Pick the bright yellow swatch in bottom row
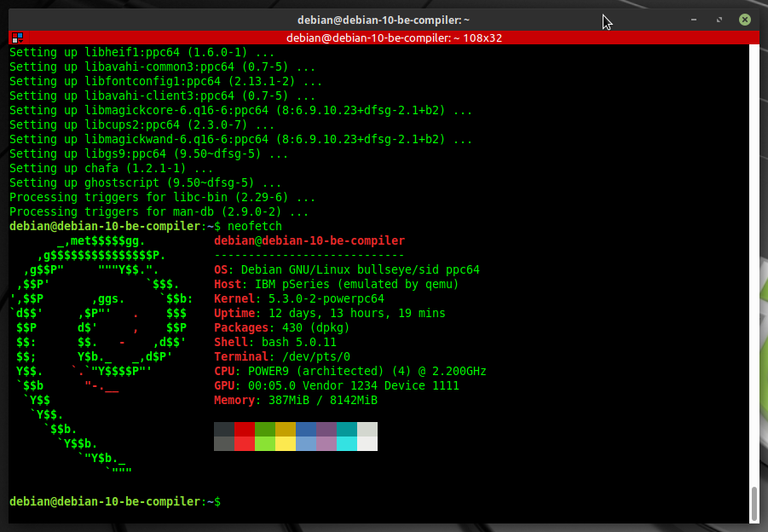The height and width of the screenshot is (532, 768). pos(286,443)
